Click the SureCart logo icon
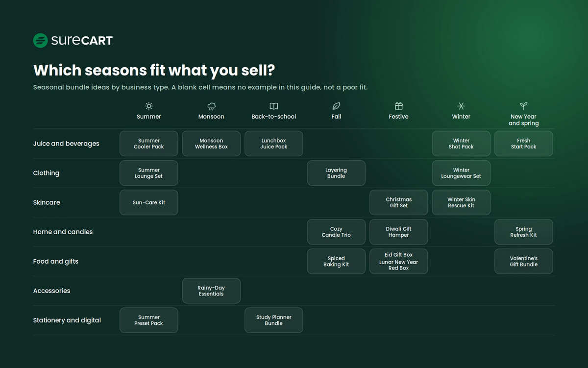Image resolution: width=588 pixels, height=368 pixels. coord(40,41)
